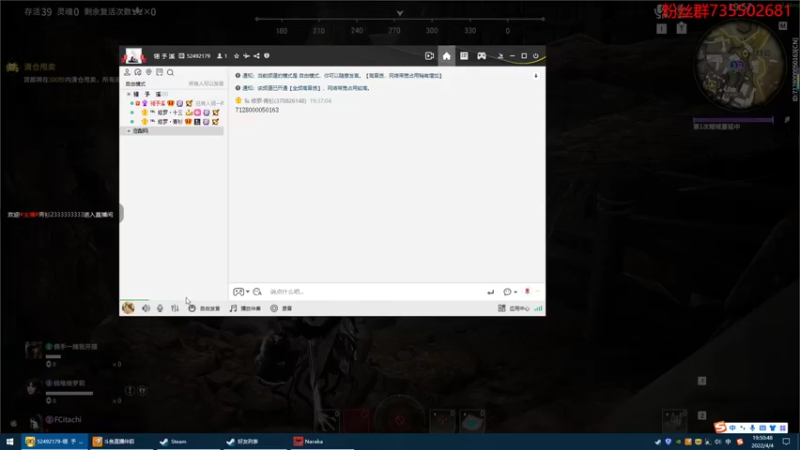Click the location pin icon above channel tree
The image size is (800, 450).
tap(148, 72)
